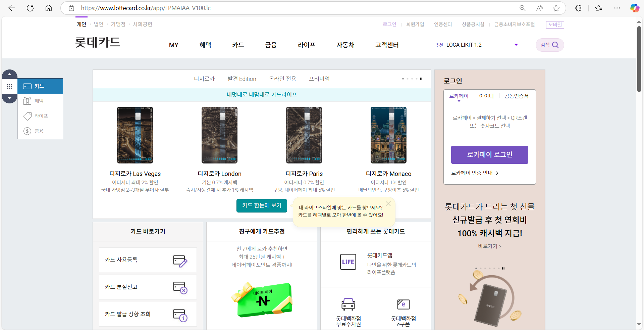Click the 롯데백화점 e쿠폰 icon
The height and width of the screenshot is (330, 644).
(403, 304)
